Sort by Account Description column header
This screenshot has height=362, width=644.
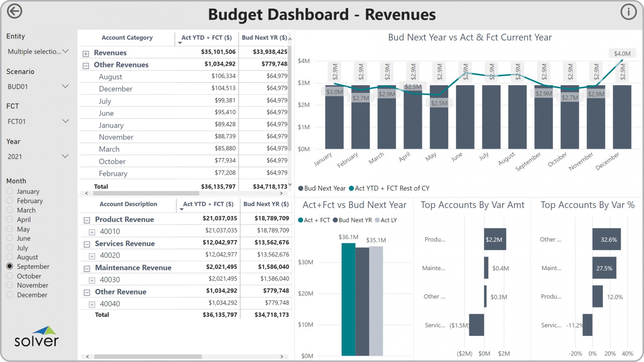128,204
